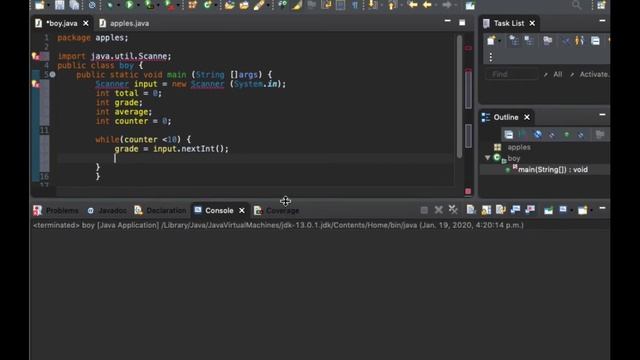Toggle Pin Console
Screen dimensions: 640x360
point(549,210)
